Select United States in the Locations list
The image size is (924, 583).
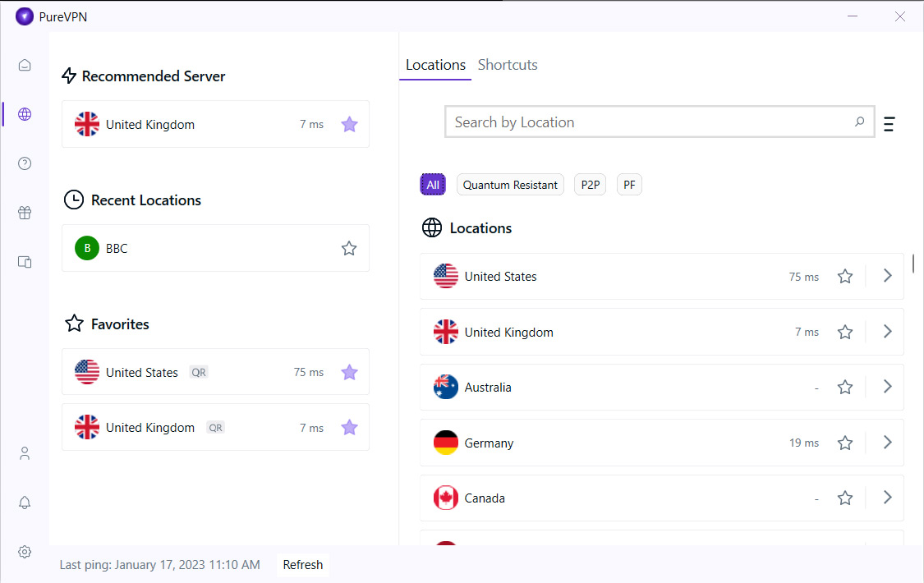(x=662, y=276)
